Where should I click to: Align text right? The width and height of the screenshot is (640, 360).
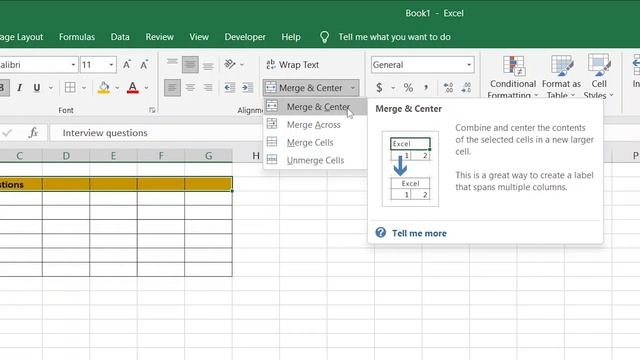click(x=208, y=88)
